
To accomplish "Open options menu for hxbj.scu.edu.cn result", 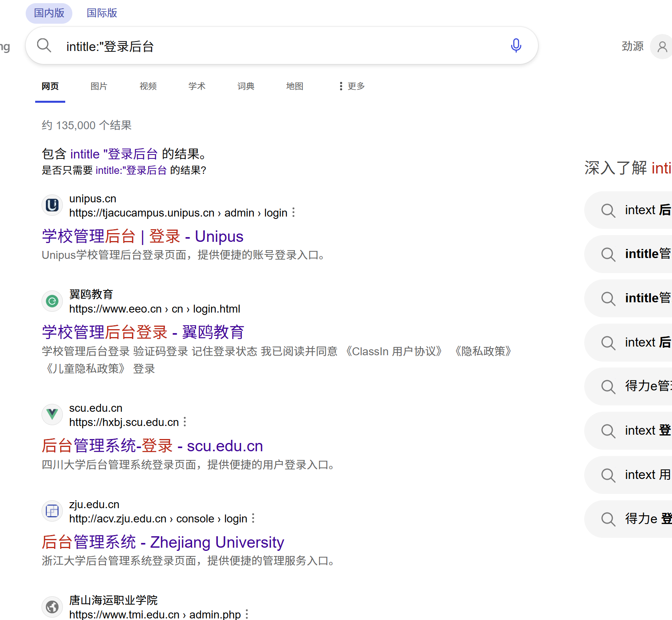I will pos(185,422).
